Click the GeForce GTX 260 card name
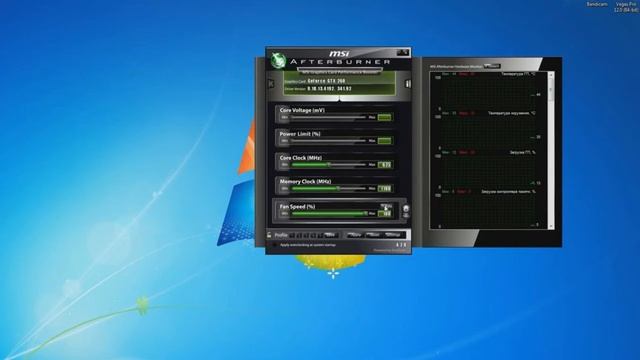The height and width of the screenshot is (360, 640). (x=326, y=81)
